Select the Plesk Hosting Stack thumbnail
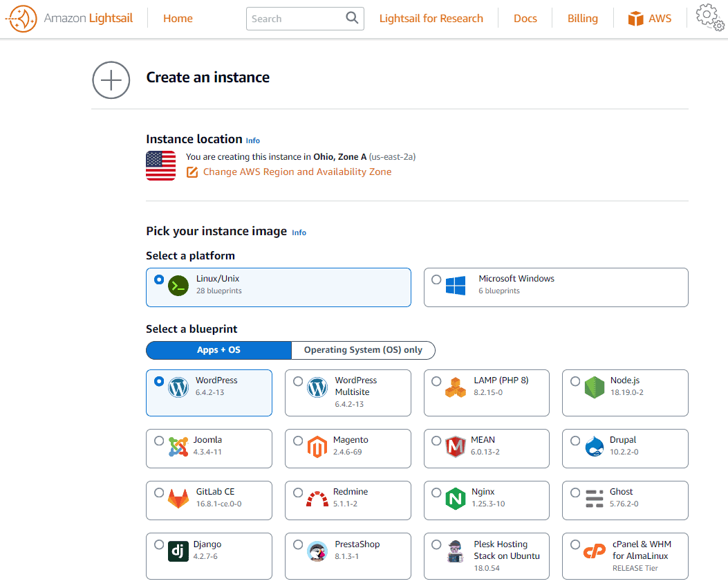Image resolution: width=728 pixels, height=588 pixels. coord(455,553)
